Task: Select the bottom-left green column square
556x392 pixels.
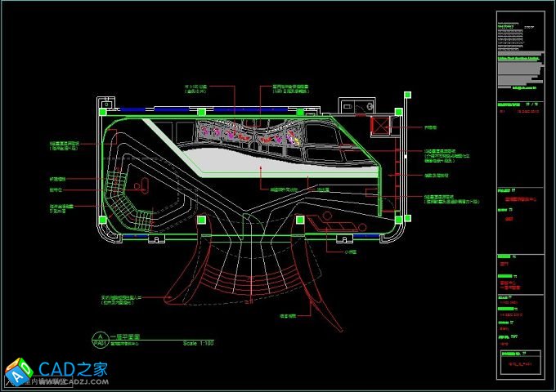Action: pyautogui.click(x=102, y=219)
